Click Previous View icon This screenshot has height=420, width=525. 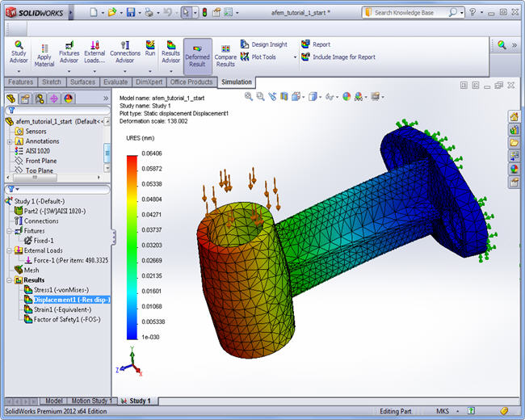(272, 97)
